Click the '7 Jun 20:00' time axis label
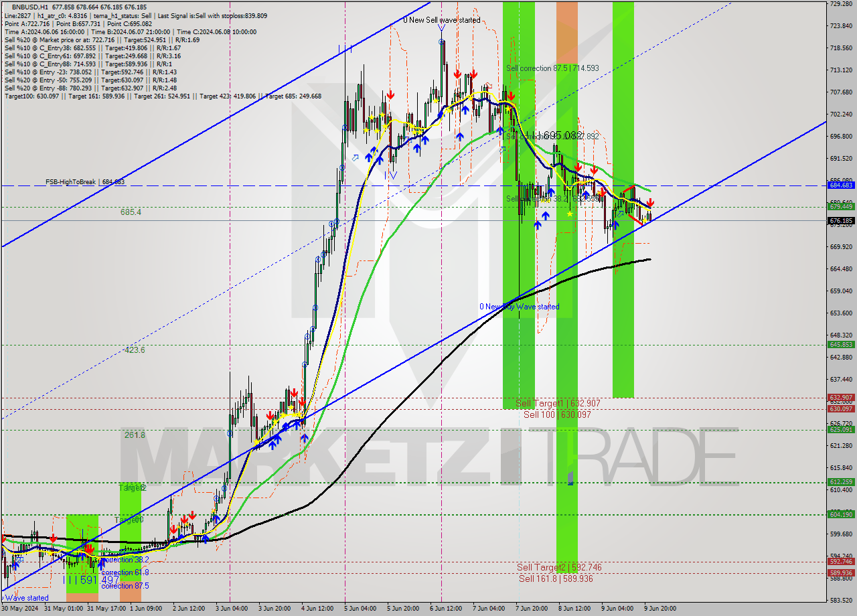Image resolution: width=857 pixels, height=616 pixels. [532, 609]
